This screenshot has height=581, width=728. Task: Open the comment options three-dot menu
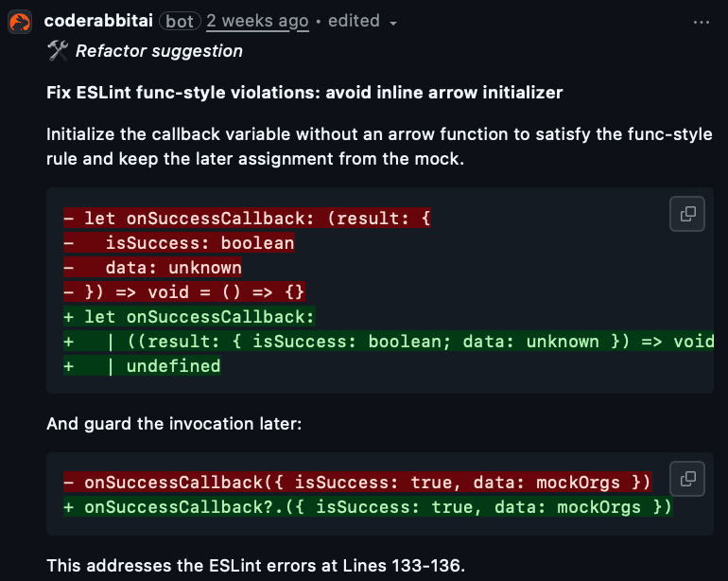coord(701,21)
